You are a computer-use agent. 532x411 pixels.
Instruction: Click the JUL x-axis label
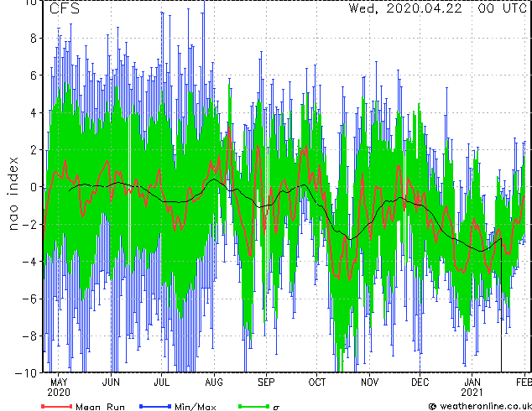161,382
